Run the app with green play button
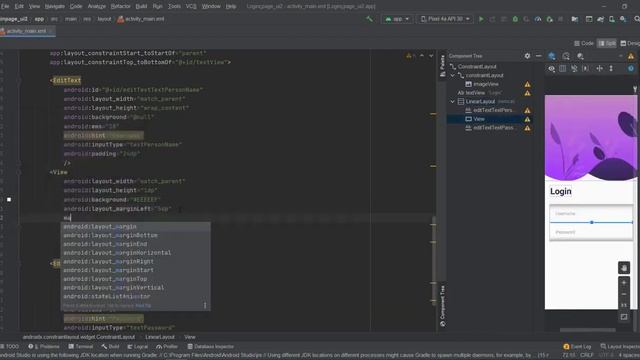This screenshot has width=640, height=360. 481,19
